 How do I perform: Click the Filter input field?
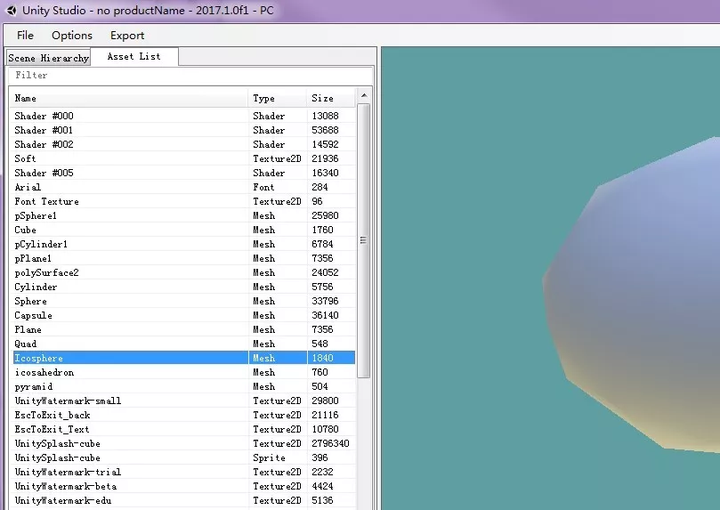coord(190,75)
